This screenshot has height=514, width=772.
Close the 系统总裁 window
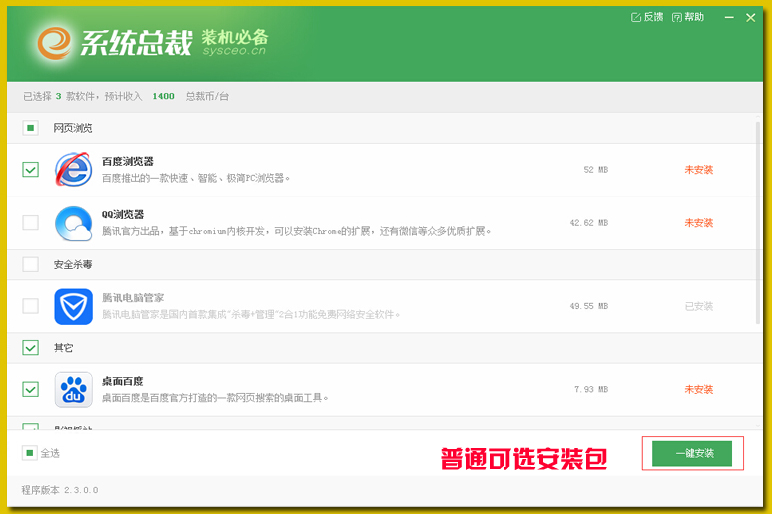point(750,18)
